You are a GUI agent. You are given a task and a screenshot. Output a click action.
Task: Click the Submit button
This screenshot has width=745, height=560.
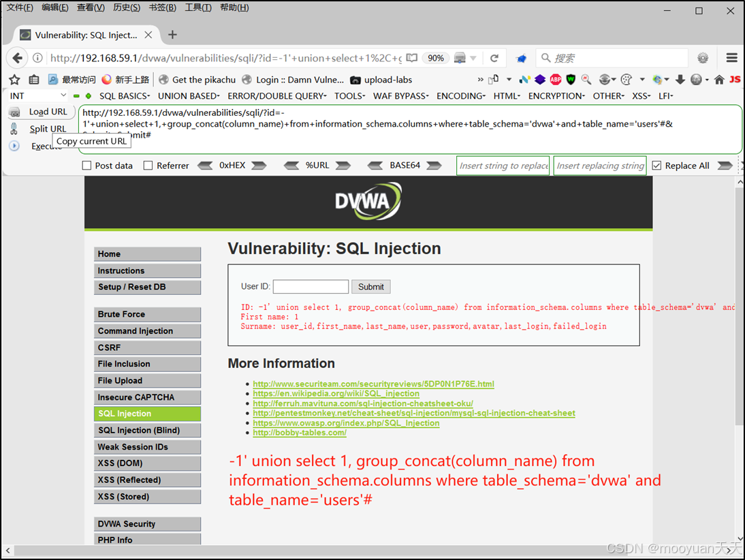click(370, 287)
